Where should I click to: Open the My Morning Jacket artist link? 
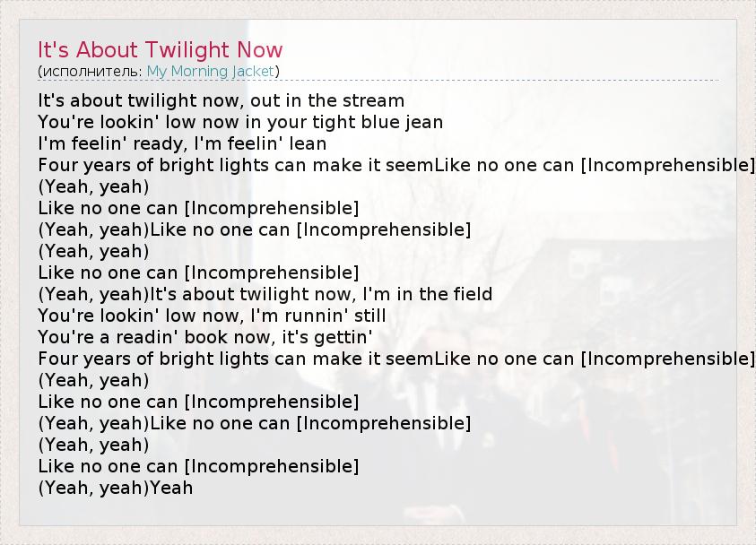click(x=211, y=71)
